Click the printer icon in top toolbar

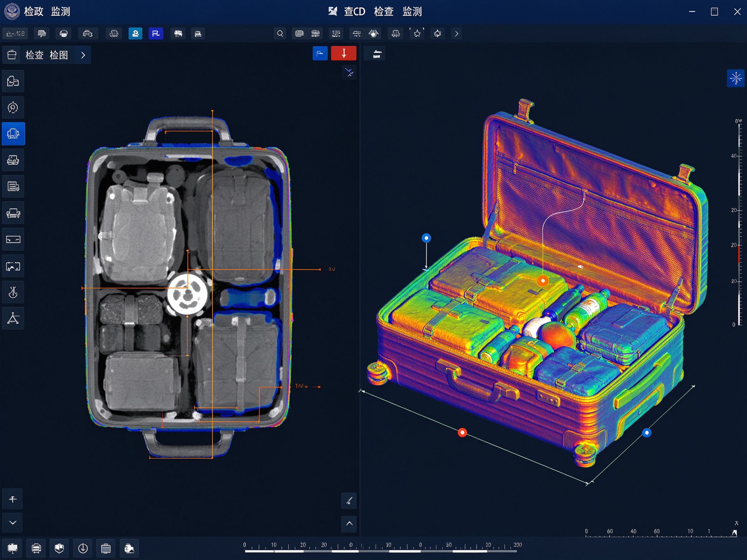coord(41,33)
